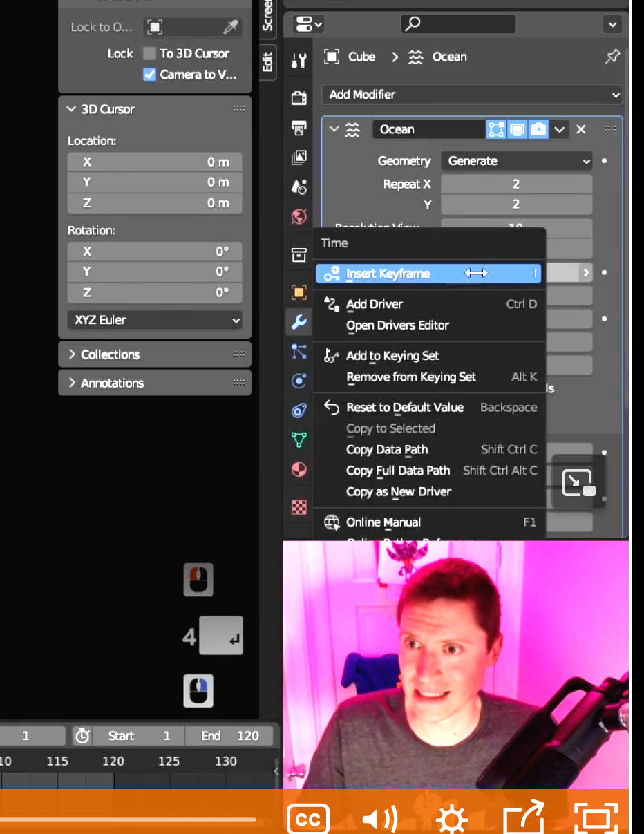
Task: Open the properties editor type dropdown
Action: coord(308,25)
